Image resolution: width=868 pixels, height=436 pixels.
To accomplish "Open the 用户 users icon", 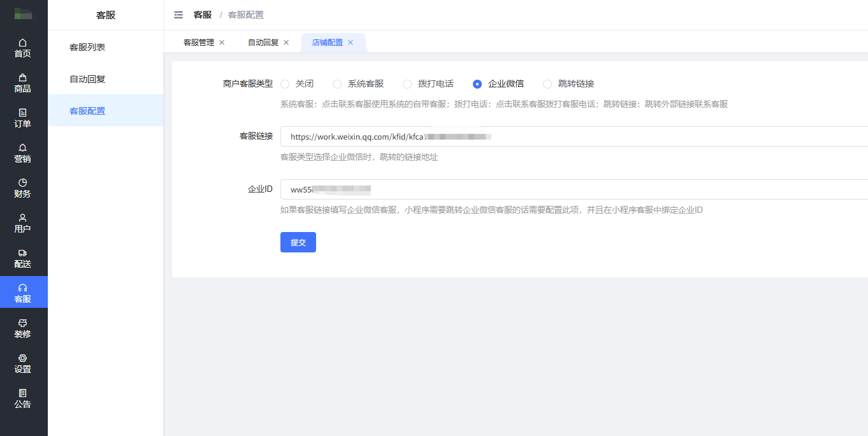I will (23, 218).
